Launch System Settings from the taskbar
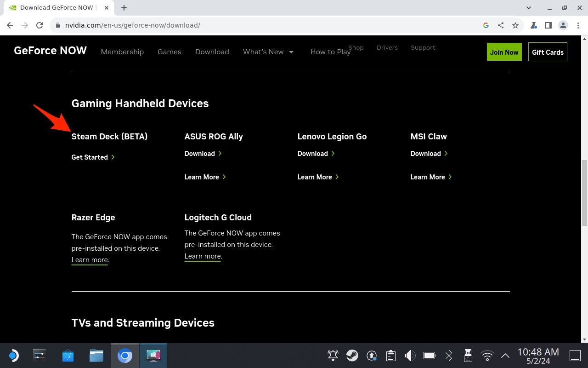 click(40, 356)
